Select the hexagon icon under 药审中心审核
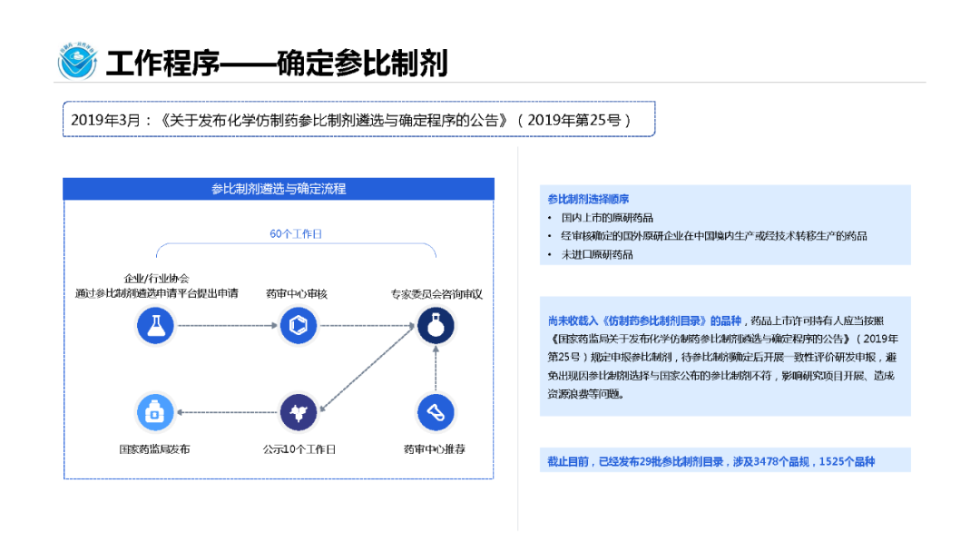980x552 pixels. pyautogui.click(x=299, y=326)
